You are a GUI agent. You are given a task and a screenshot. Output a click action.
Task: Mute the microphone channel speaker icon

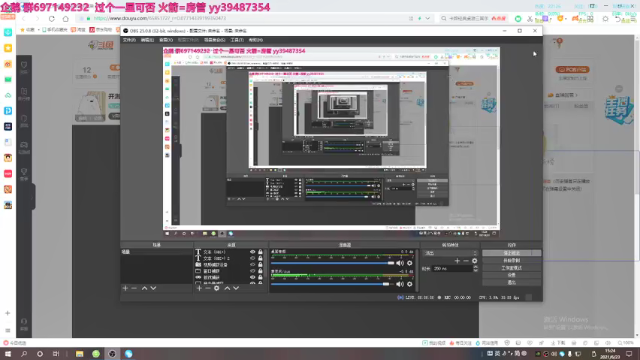pyautogui.click(x=400, y=284)
